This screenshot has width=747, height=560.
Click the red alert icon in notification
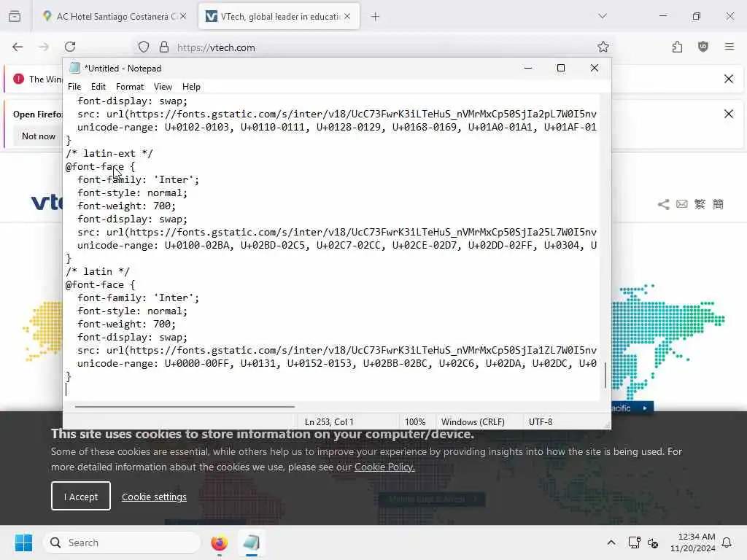pyautogui.click(x=18, y=79)
